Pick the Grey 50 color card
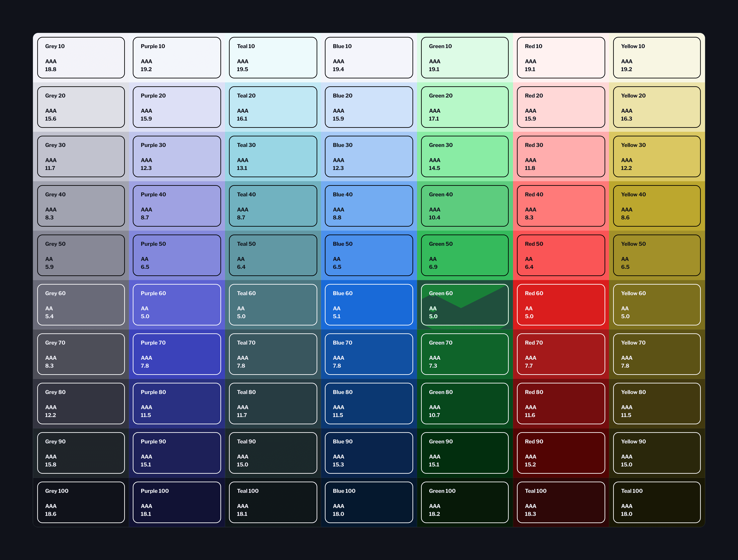 pos(81,255)
